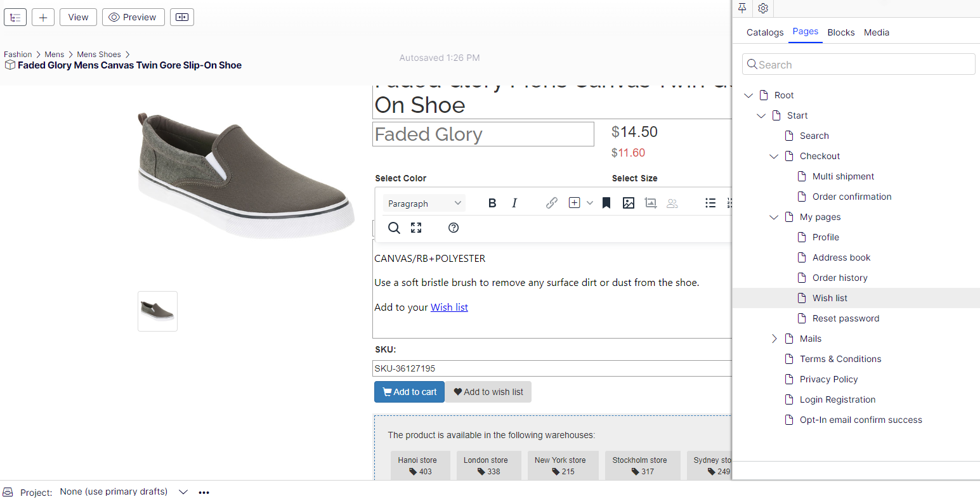Open the editor help icon
Viewport: 980px width, 499px height.
tap(454, 228)
